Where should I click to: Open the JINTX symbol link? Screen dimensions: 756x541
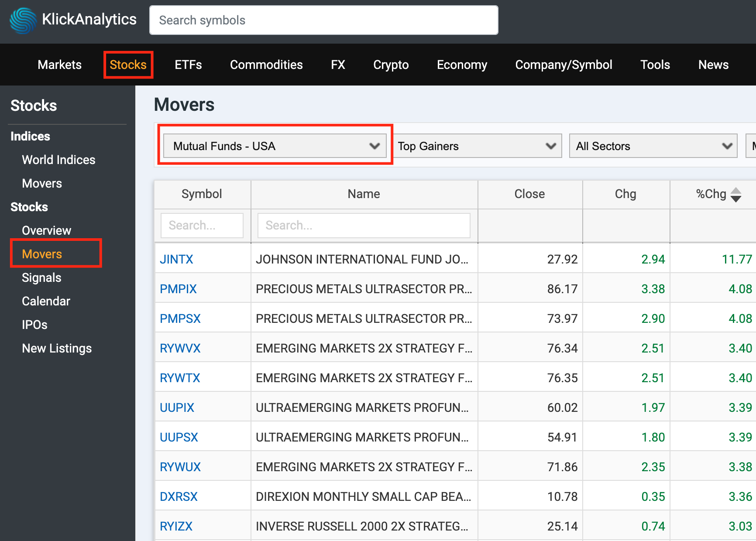pos(176,259)
